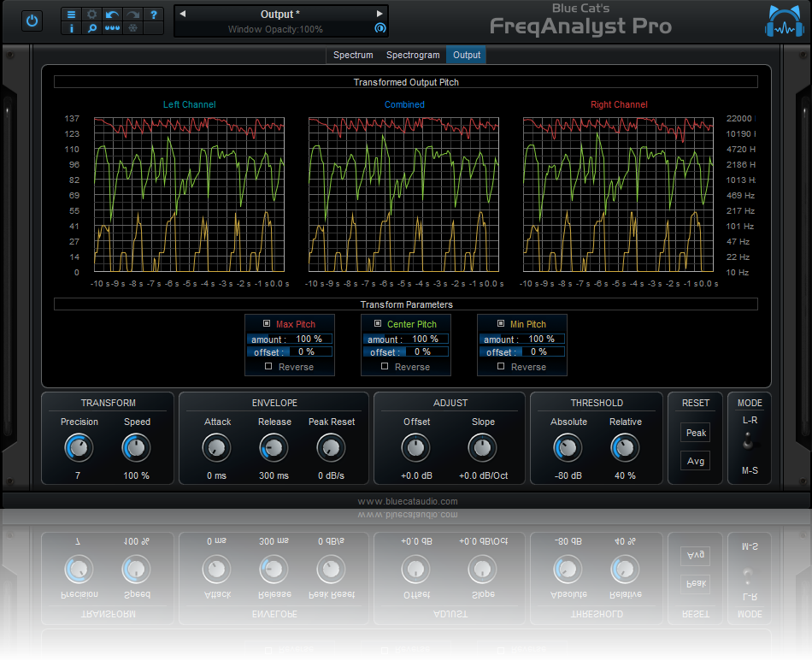812x661 pixels.
Task: Click the zoom magnifier icon
Action: coord(91,28)
